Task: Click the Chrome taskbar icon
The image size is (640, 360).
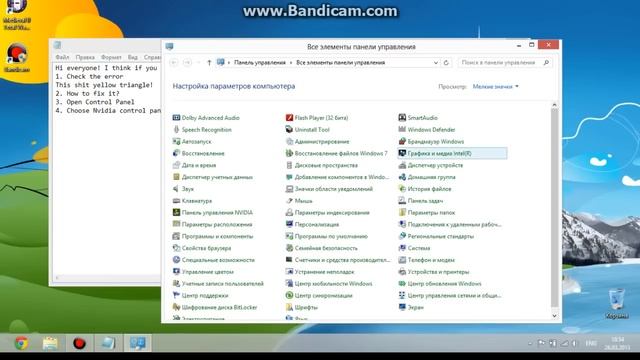Action: click(21, 343)
